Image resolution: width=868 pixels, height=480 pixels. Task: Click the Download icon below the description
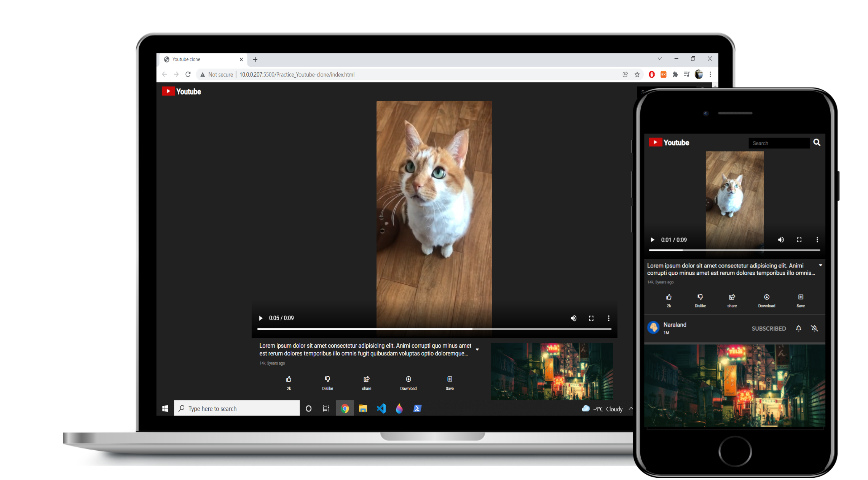click(408, 379)
